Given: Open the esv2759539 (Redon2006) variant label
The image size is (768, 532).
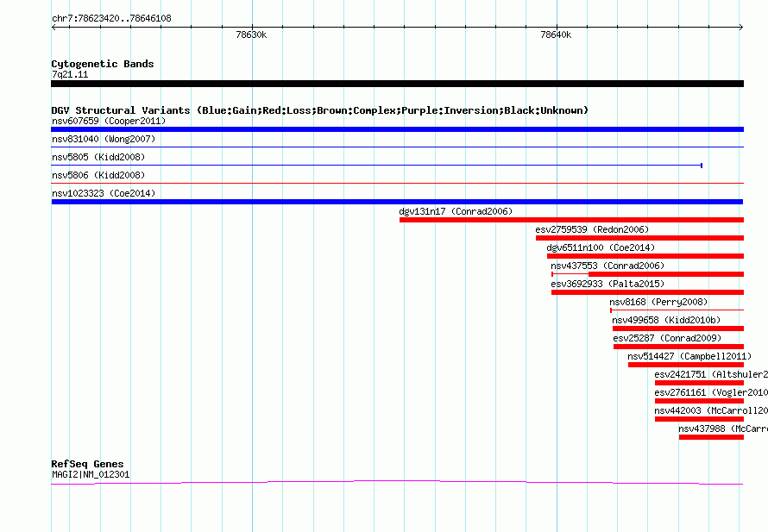Looking at the screenshot, I should (592, 229).
